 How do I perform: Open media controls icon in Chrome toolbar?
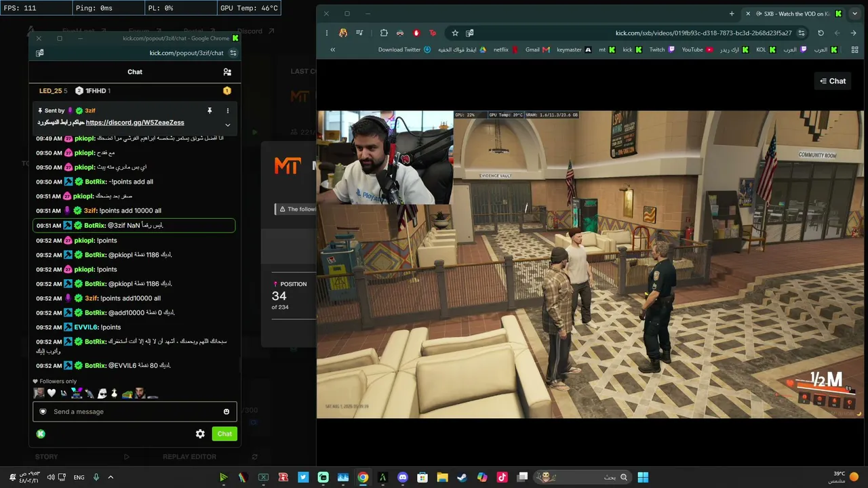pyautogui.click(x=359, y=33)
